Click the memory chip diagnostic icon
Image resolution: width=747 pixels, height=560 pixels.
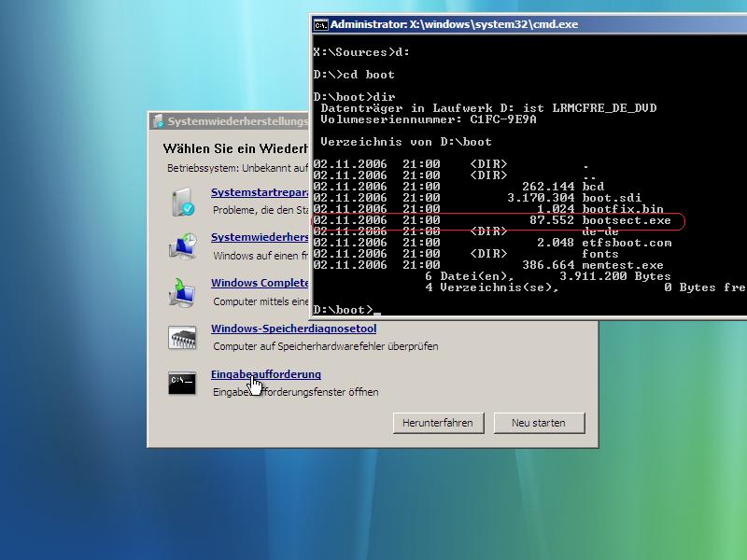[x=182, y=338]
